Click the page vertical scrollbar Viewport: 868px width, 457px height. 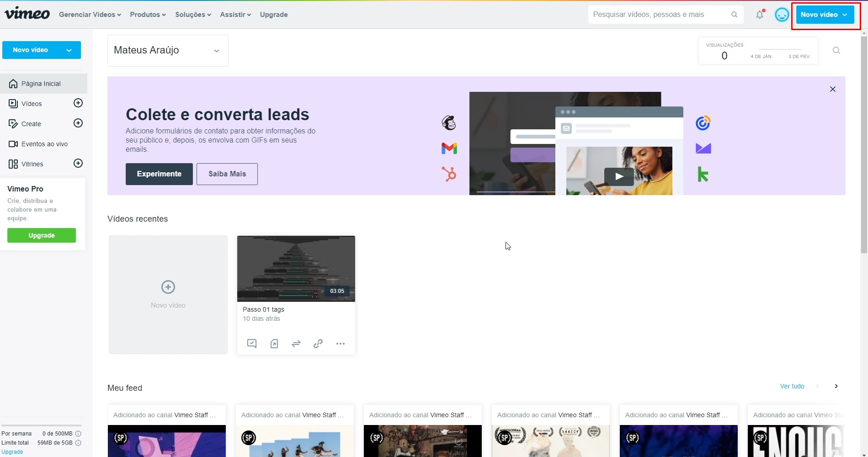coord(864,144)
